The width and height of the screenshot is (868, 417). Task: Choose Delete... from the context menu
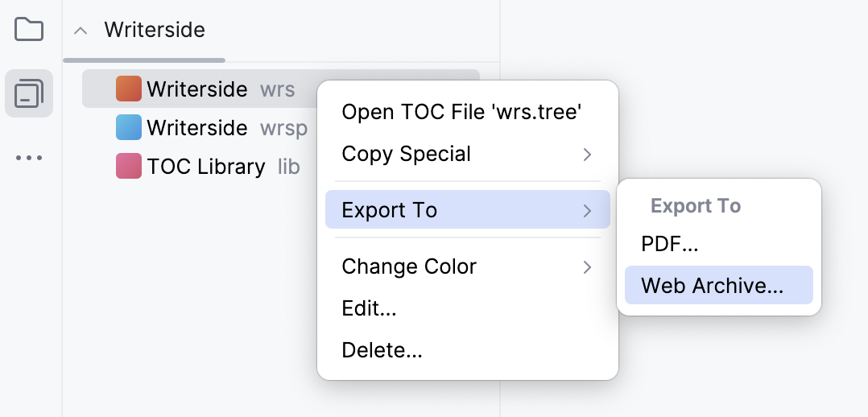pos(382,349)
